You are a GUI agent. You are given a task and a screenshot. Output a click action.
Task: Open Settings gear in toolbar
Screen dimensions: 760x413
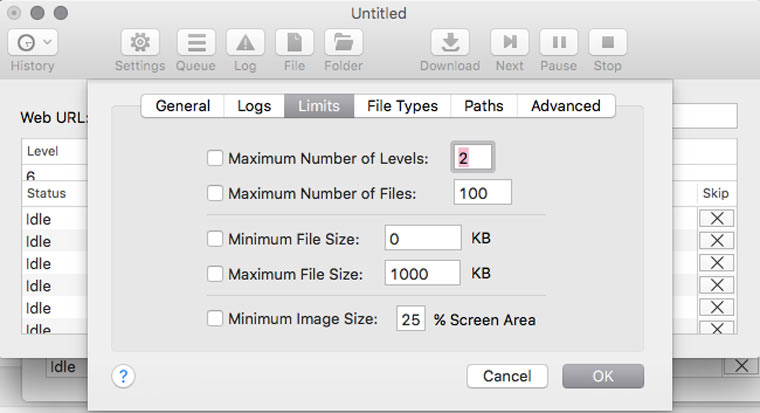(140, 43)
